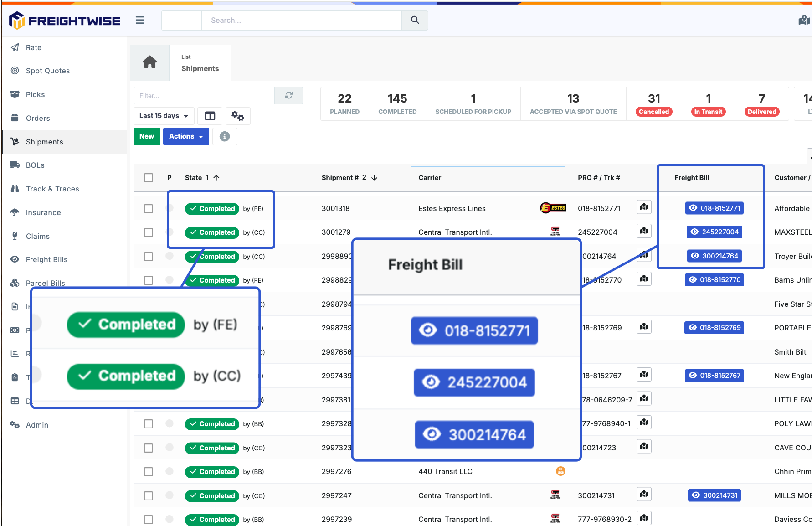This screenshot has height=526, width=812.
Task: Go to the home tab icon
Action: tap(150, 62)
